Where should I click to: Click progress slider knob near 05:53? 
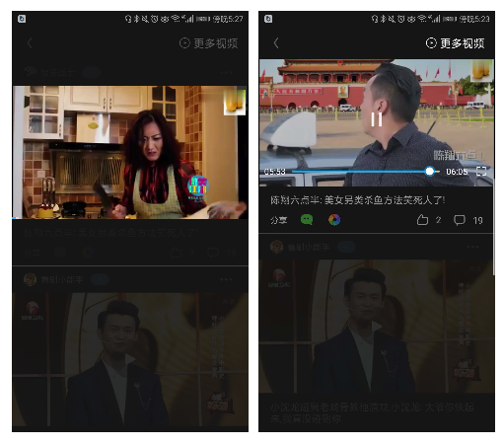[x=429, y=171]
